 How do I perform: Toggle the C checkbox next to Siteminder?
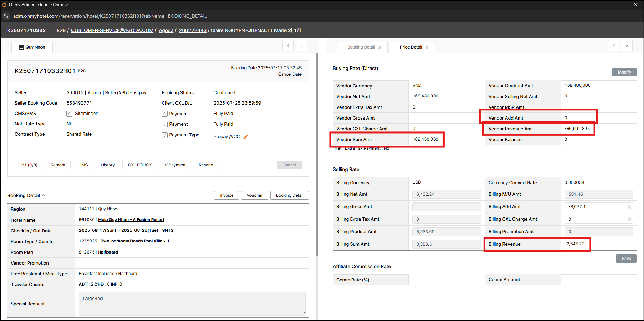[69, 114]
